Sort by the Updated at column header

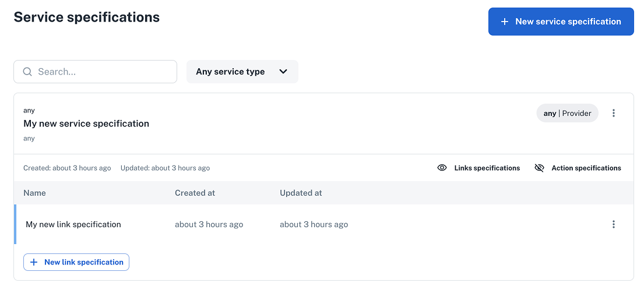(301, 193)
